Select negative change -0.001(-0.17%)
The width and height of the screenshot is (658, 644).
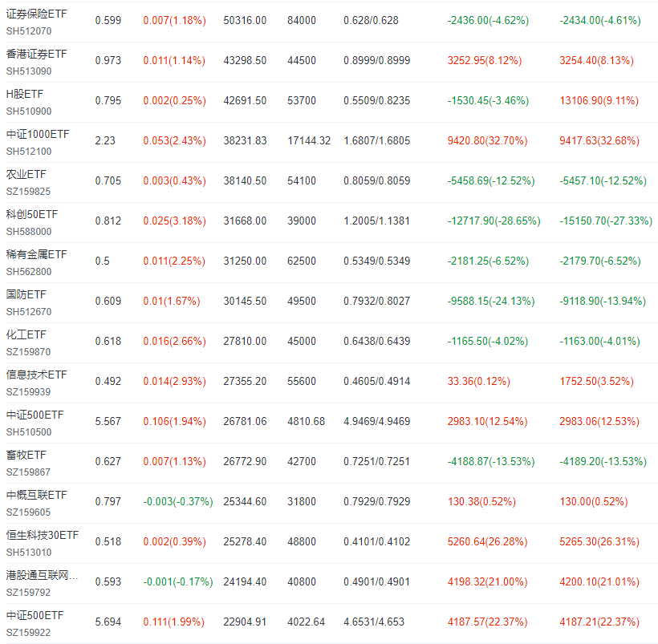click(x=178, y=581)
